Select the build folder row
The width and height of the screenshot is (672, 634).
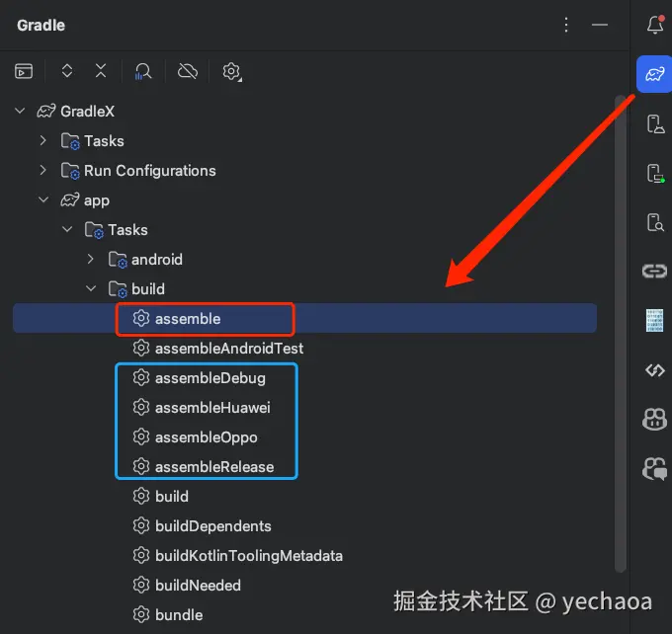click(304, 288)
